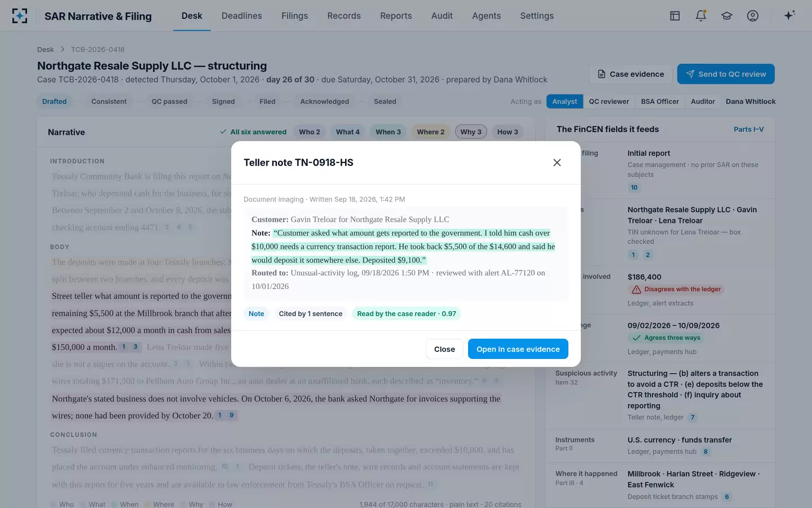Open the Filings tab
The height and width of the screenshot is (508, 812).
[x=294, y=16]
